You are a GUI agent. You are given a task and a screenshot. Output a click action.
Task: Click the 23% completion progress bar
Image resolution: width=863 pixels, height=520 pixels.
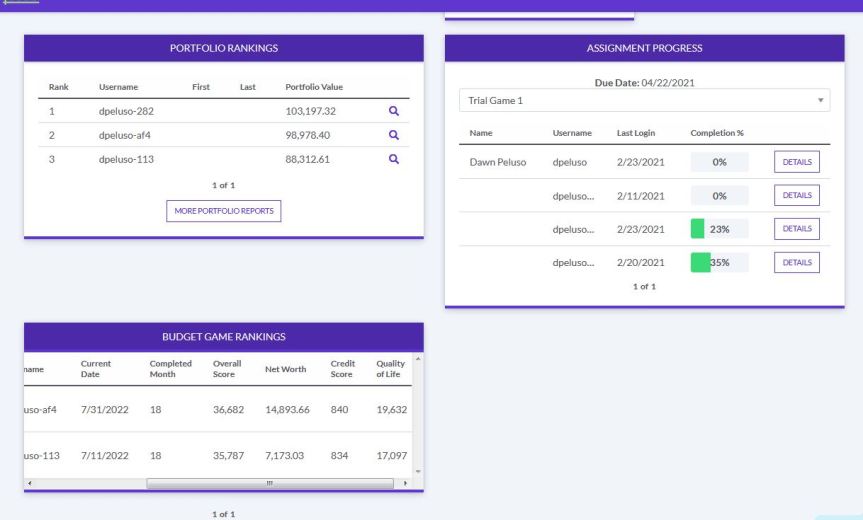coord(718,229)
